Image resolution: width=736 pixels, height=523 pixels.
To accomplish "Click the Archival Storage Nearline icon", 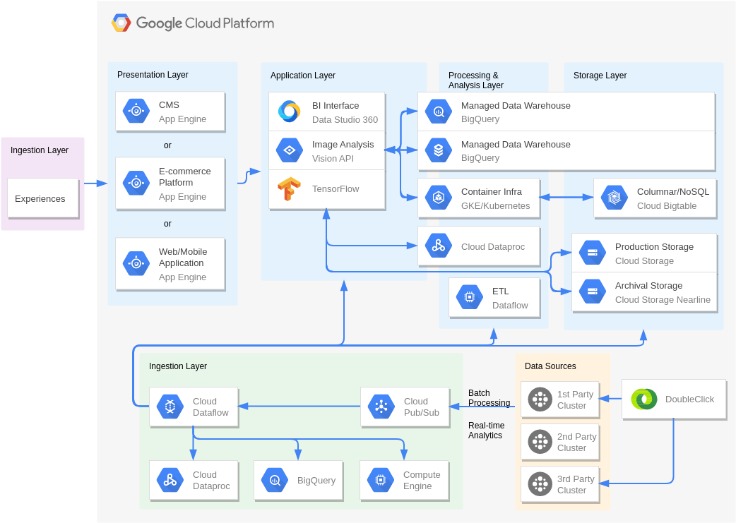I will [592, 292].
